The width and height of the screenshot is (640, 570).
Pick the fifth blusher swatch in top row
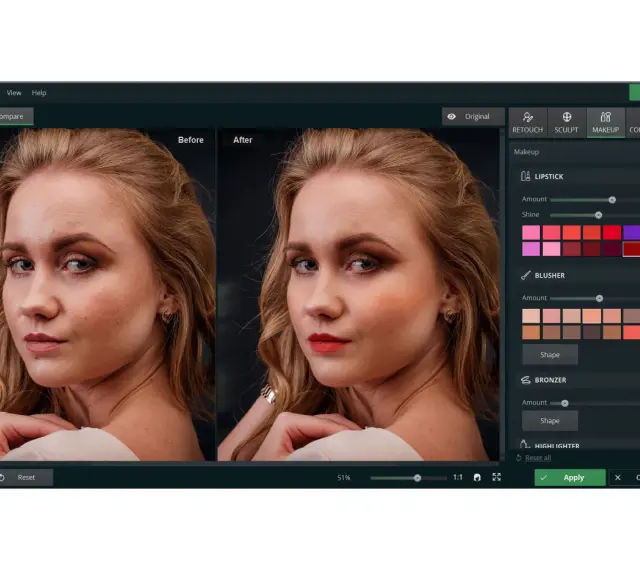tap(612, 316)
